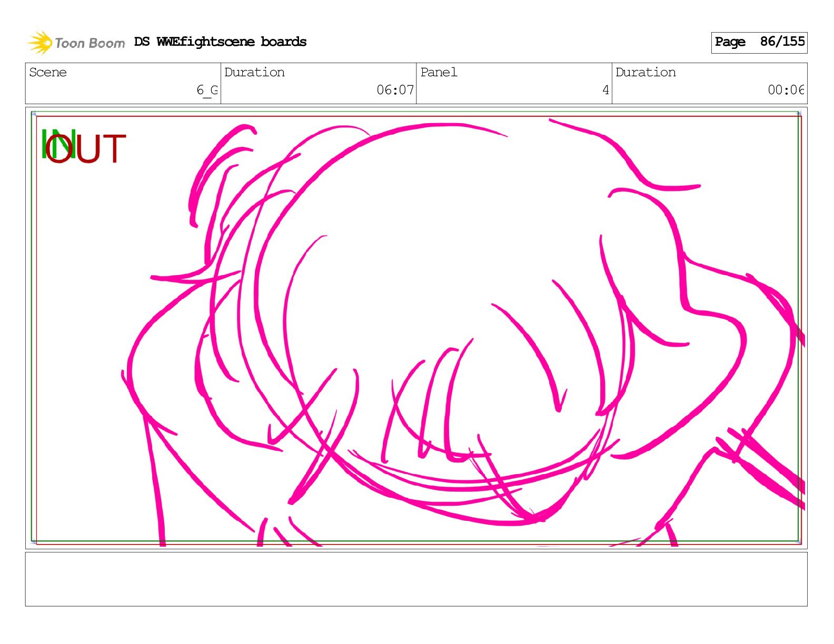Click the empty caption box below the panel
Image resolution: width=834 pixels, height=644 pixels.
click(x=416, y=579)
